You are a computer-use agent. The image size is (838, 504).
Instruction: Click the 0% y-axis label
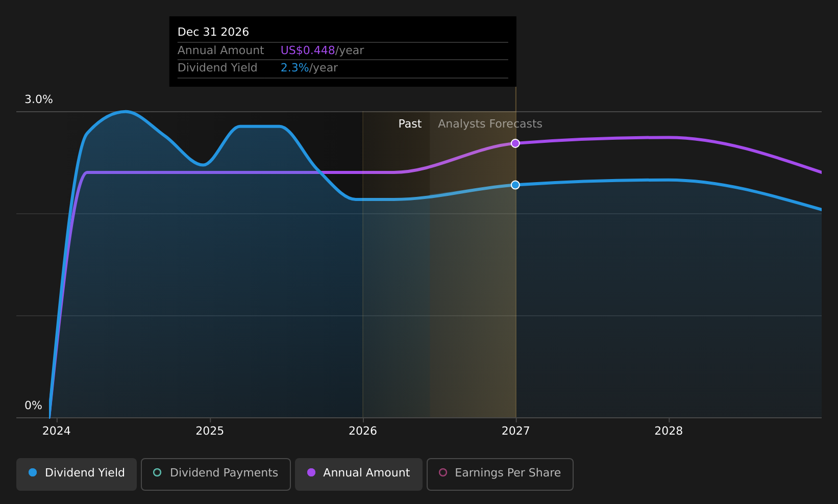[34, 406]
